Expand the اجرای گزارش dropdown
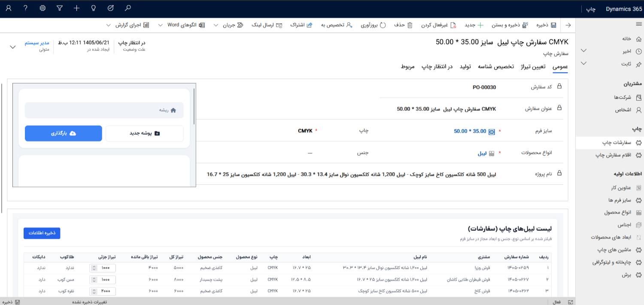Viewport: 644px width, 305px height. click(109, 25)
